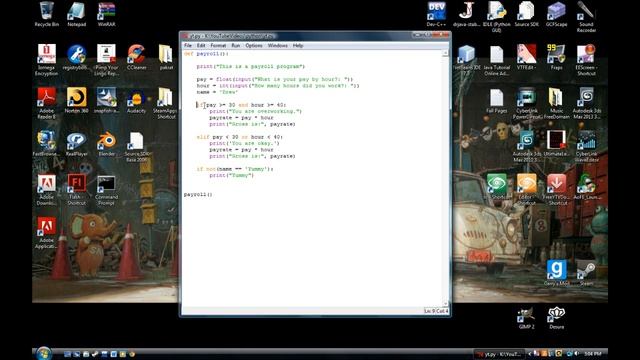Select the EEScreen Shortcut desktop icon
The width and height of the screenshot is (640, 360).
[586, 60]
